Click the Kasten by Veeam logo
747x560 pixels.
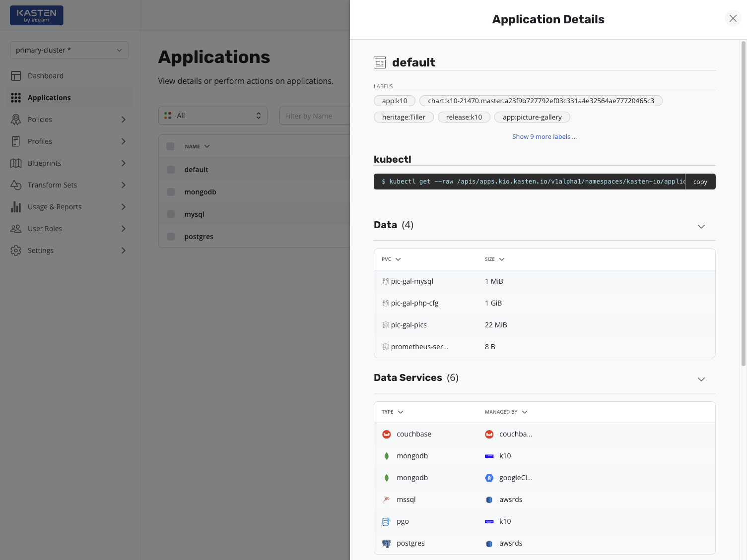click(37, 15)
